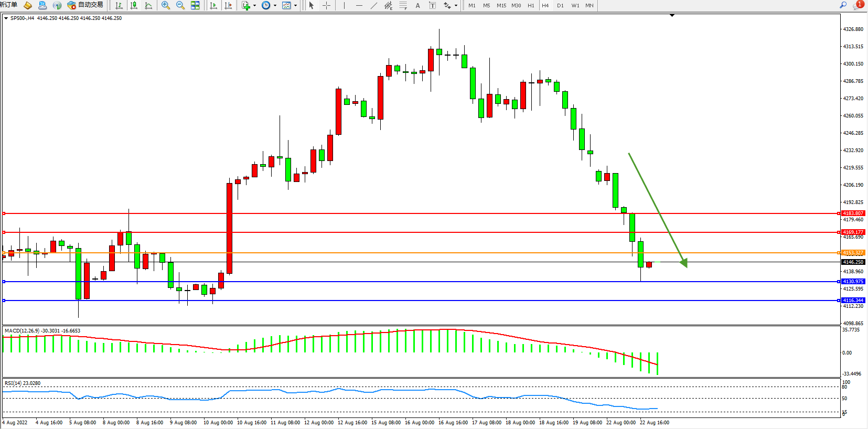
Task: Open the chart templates dropdown arrow
Action: [x=295, y=5]
